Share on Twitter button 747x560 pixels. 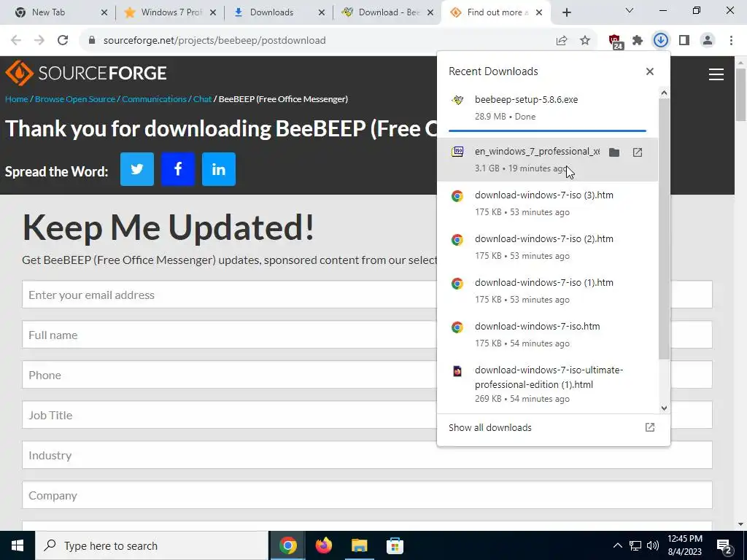click(x=136, y=169)
